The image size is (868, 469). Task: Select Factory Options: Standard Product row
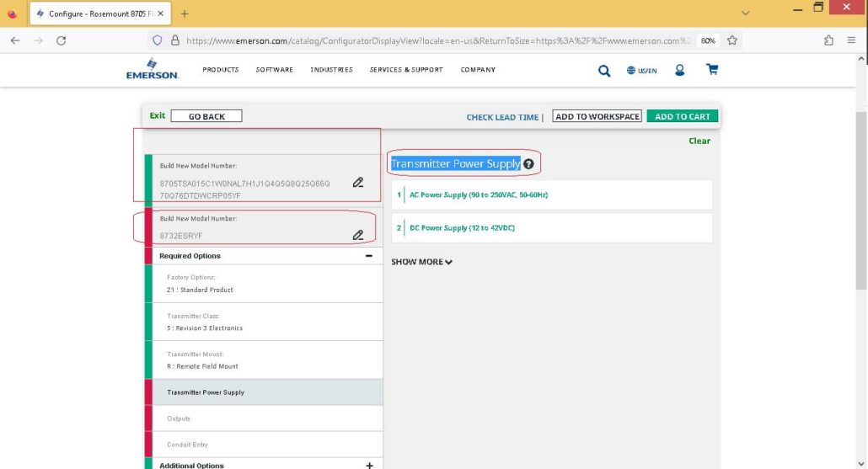[x=267, y=284]
